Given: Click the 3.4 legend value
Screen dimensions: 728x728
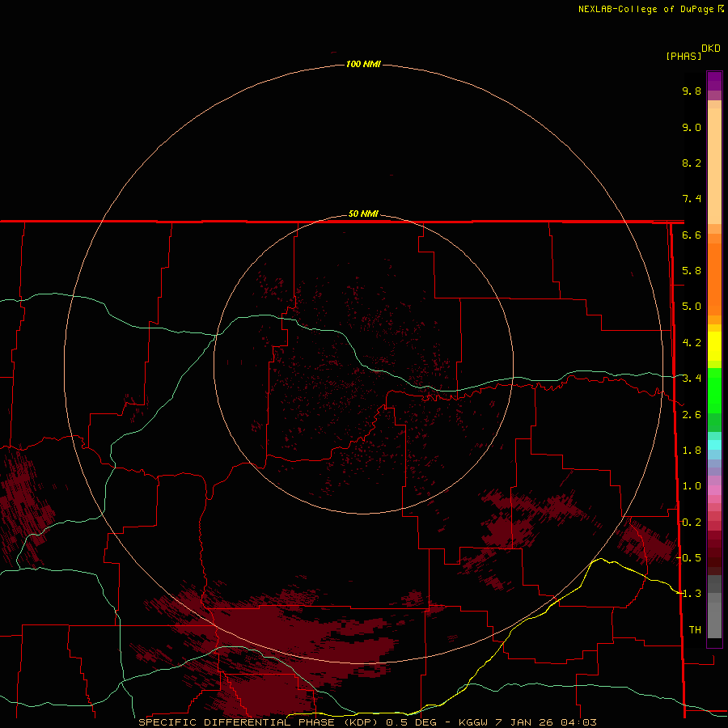Looking at the screenshot, I should [692, 379].
